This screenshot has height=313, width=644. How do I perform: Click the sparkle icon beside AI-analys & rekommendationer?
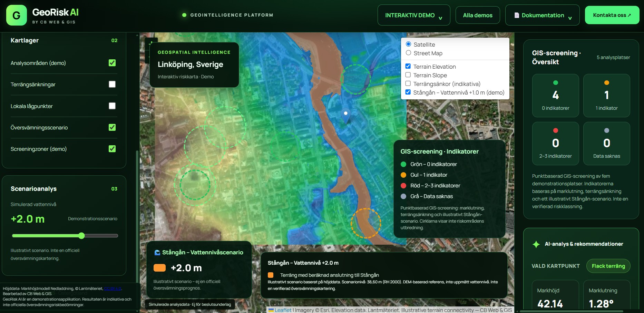[x=536, y=244]
